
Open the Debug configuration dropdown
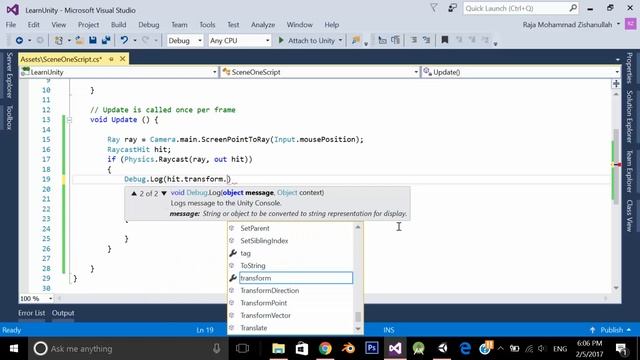click(x=184, y=40)
